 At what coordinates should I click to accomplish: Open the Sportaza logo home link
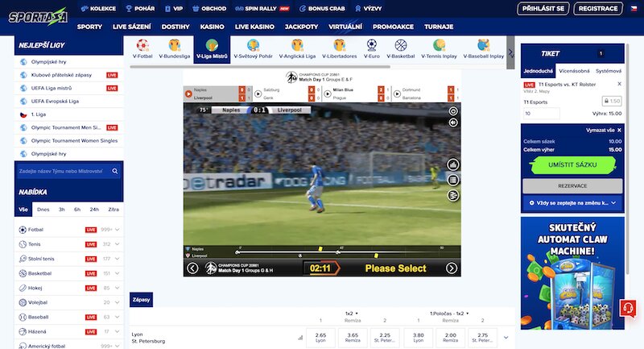[x=38, y=16]
